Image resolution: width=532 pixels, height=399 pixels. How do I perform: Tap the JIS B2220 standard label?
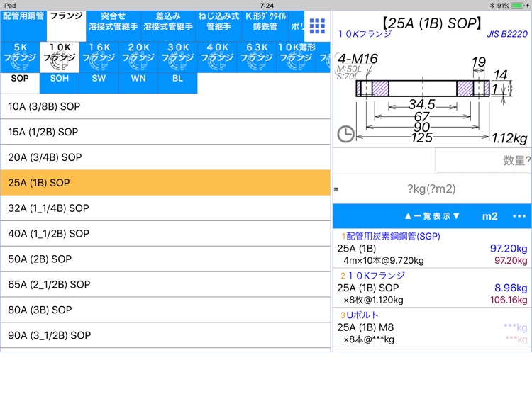click(x=507, y=34)
